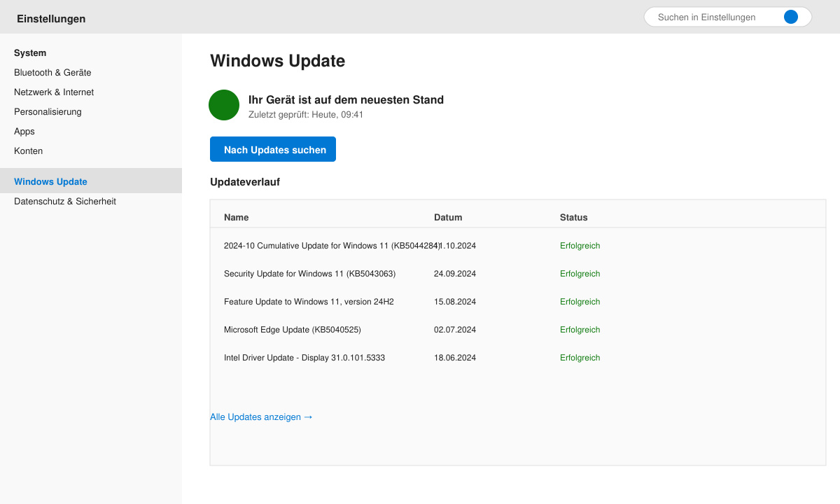Screen dimensions: 840x504
Task: Select Intel Driver Update Display entry
Action: tap(518, 358)
